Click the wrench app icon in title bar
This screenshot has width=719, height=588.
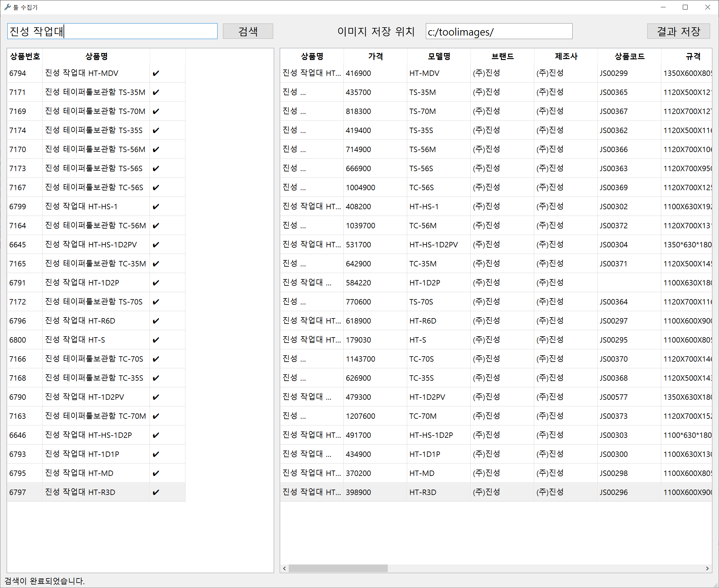7,7
